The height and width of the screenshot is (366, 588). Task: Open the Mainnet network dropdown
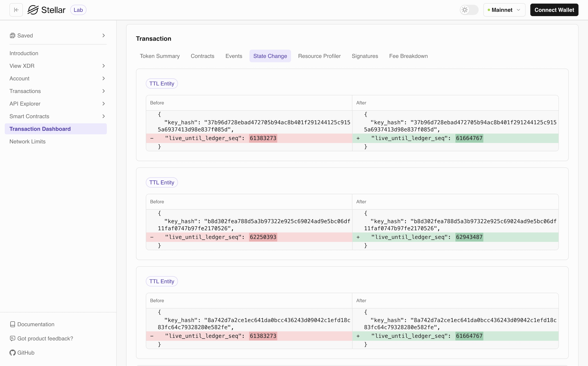tap(504, 10)
